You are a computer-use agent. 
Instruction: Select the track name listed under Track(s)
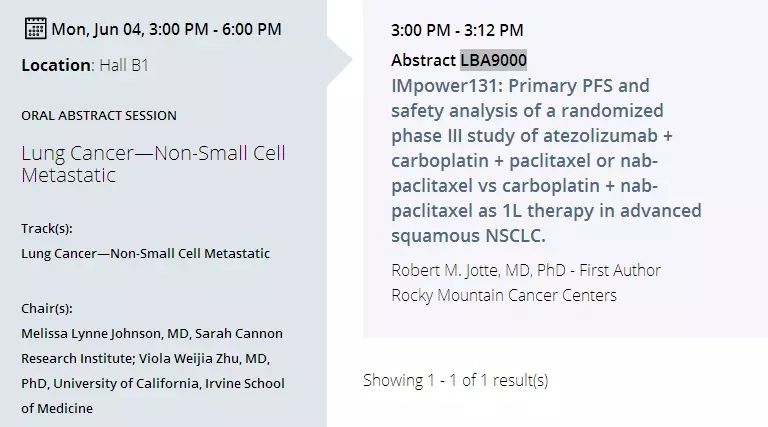(x=145, y=253)
